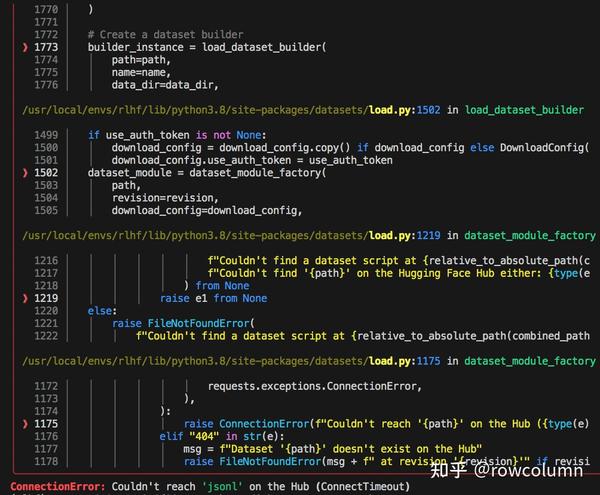Click line number 1499 in the gutter
The width and height of the screenshot is (600, 495).
46,135
